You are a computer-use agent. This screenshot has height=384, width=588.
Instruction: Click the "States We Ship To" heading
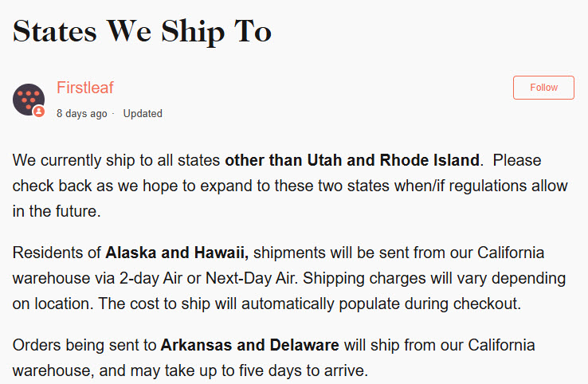click(x=143, y=30)
